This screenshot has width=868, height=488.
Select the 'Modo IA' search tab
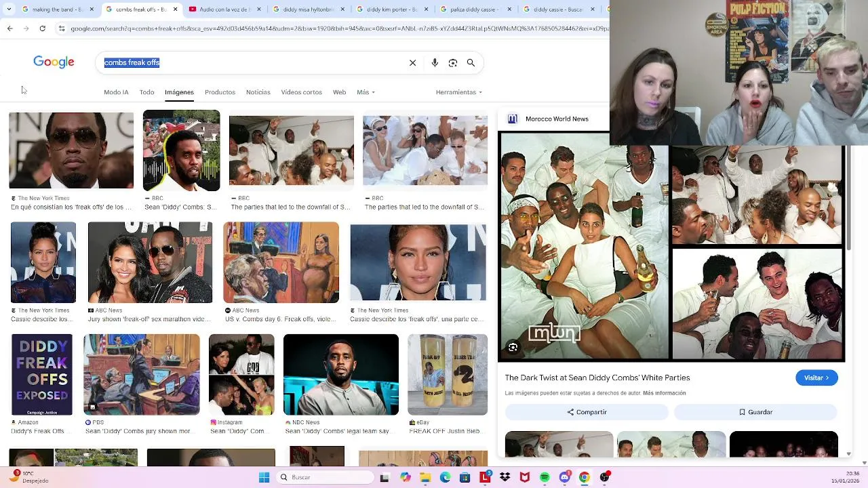pos(116,92)
